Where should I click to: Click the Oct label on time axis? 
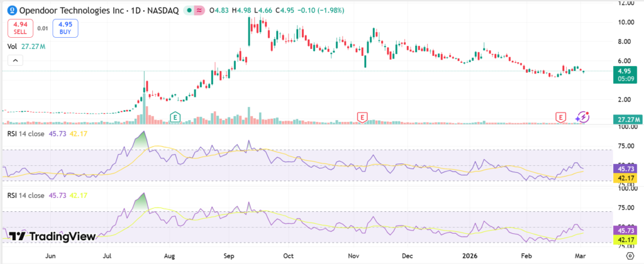click(289, 256)
